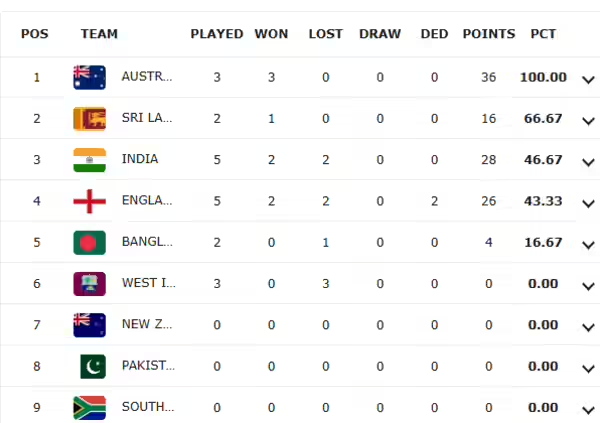Expand the India row chevron
This screenshot has height=423, width=600.
[588, 161]
